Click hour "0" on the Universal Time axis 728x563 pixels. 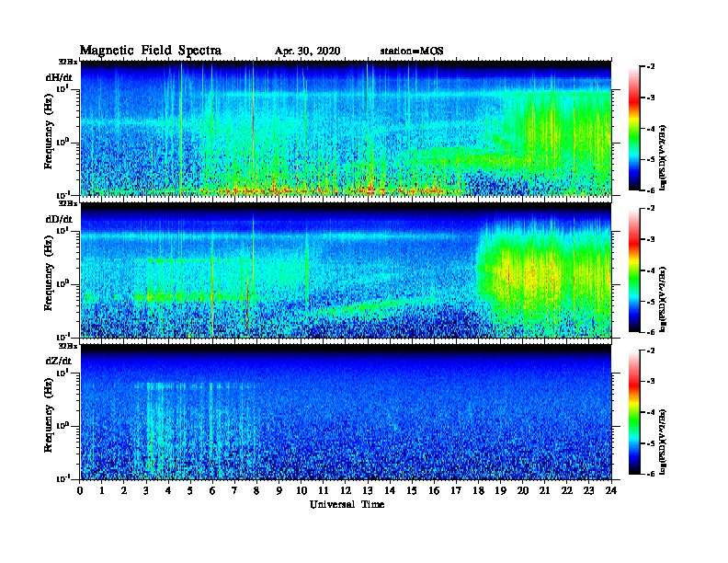coord(80,490)
